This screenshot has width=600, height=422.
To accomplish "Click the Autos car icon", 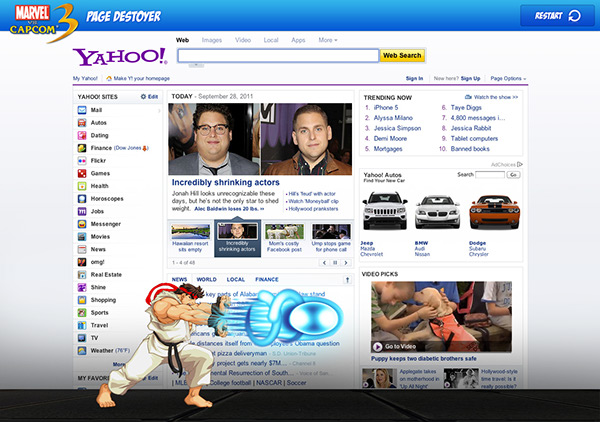I will click(82, 123).
